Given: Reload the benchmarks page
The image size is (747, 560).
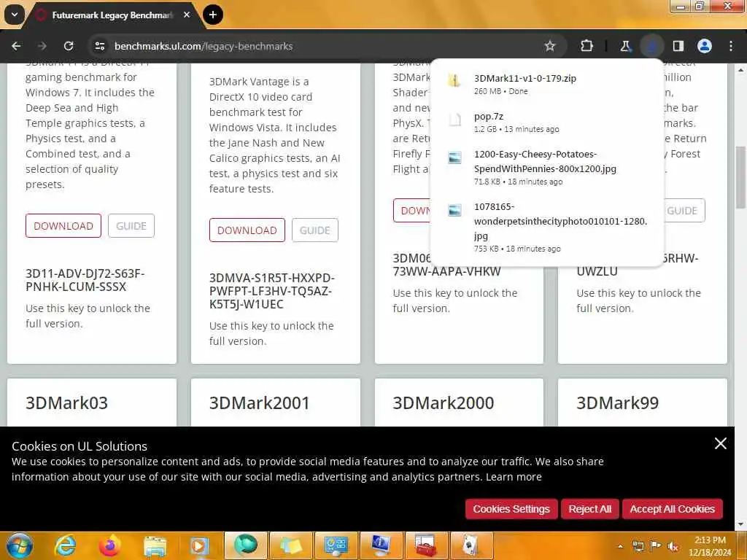Looking at the screenshot, I should tap(69, 46).
